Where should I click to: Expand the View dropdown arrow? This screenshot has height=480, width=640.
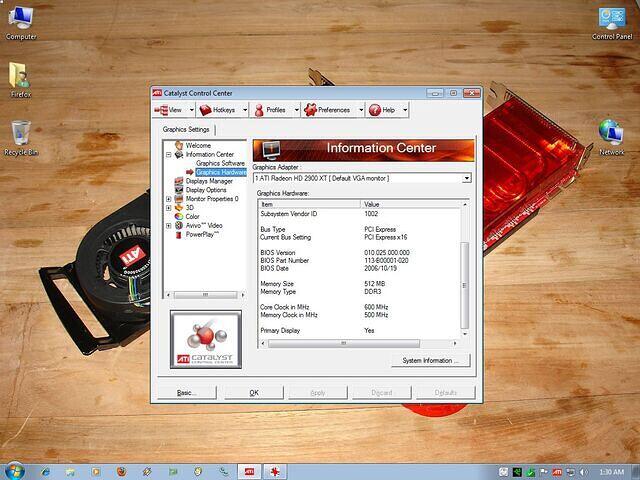pos(191,110)
